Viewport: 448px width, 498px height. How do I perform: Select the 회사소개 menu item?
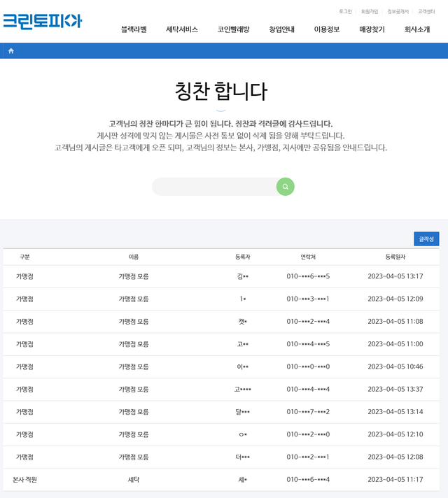tap(417, 29)
